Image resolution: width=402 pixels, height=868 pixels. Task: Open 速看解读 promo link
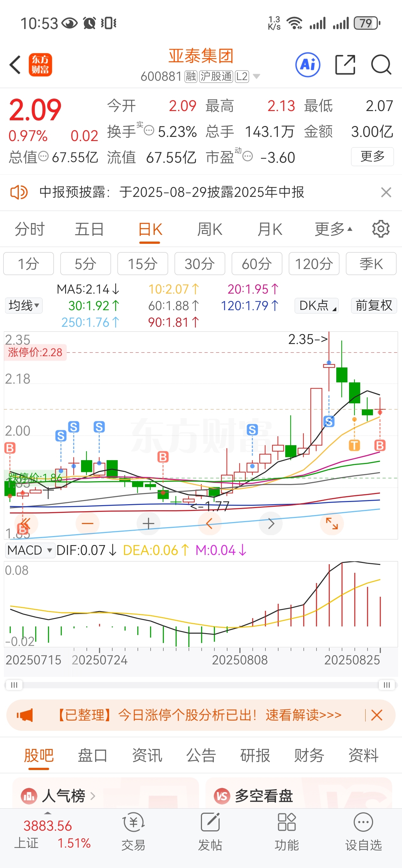tap(303, 715)
